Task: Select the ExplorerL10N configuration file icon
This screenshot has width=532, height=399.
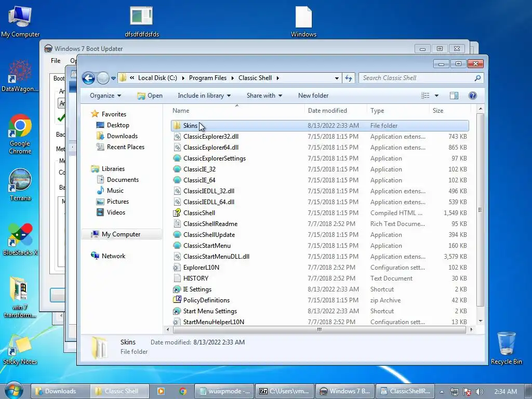Action: click(x=177, y=268)
